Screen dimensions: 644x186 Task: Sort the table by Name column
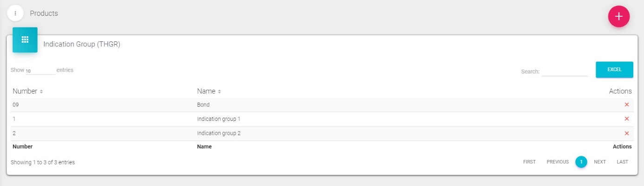[x=209, y=91]
